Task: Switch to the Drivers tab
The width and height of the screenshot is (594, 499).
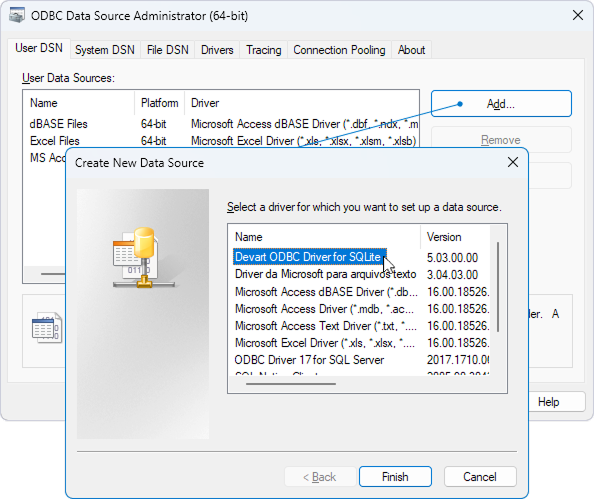Action: 217,50
